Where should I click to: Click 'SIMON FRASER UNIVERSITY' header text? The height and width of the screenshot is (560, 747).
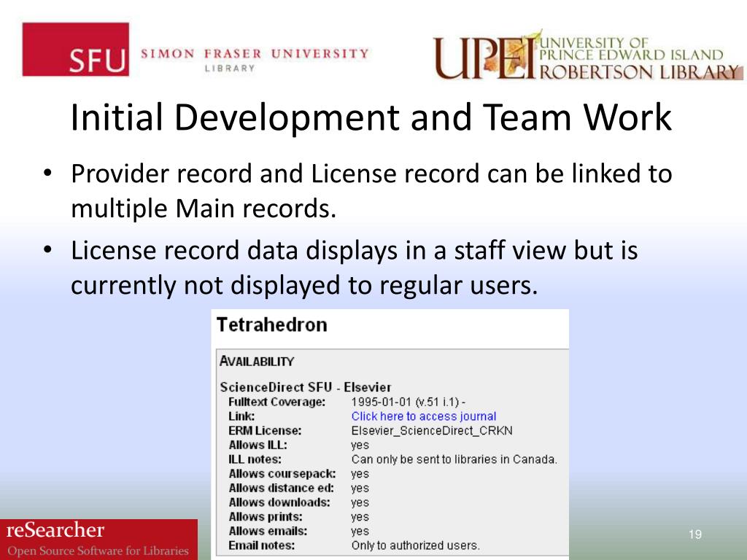tap(255, 53)
